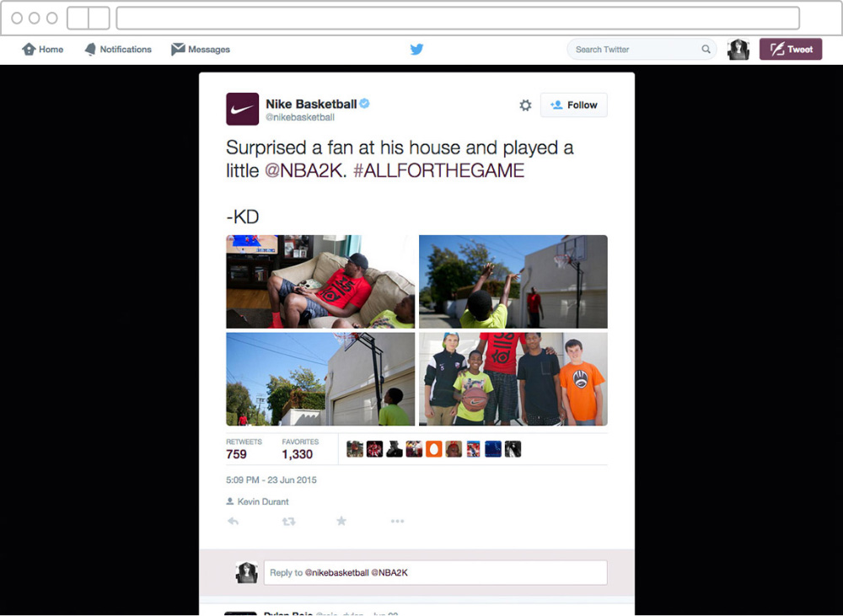
Task: Click the Nike swoosh profile picture
Action: [243, 109]
